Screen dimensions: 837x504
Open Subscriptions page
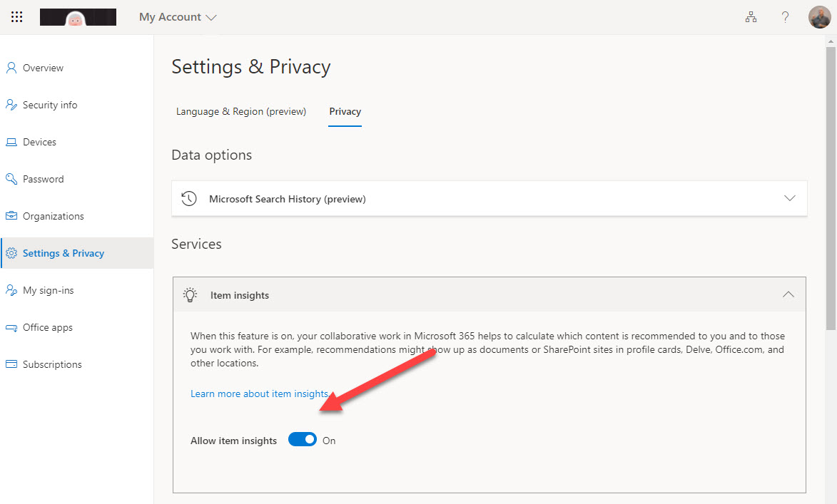52,364
